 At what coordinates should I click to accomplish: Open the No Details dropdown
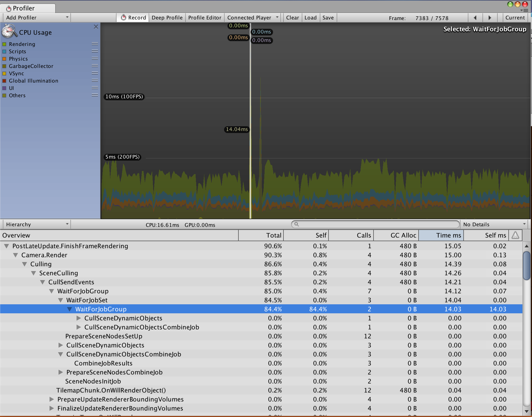(x=495, y=225)
